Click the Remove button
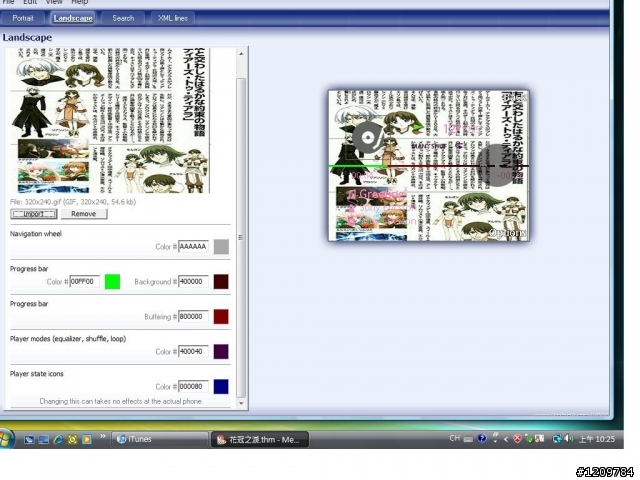This screenshot has height=480, width=640. click(x=84, y=214)
